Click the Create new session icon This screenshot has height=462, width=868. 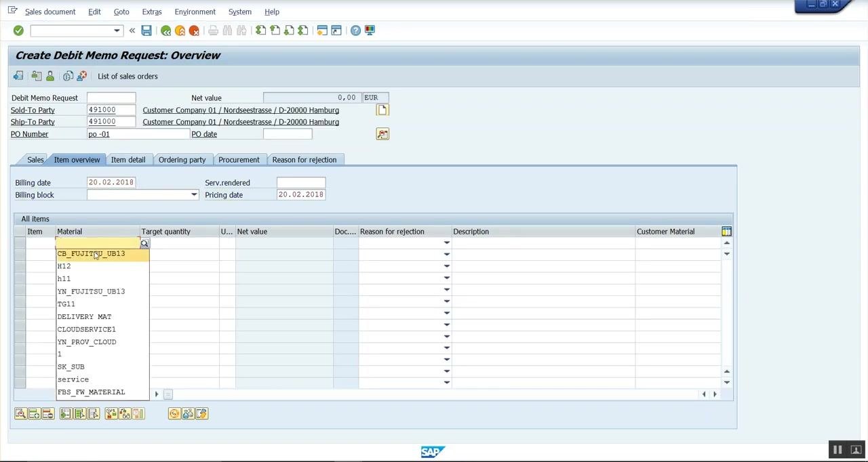(322, 30)
